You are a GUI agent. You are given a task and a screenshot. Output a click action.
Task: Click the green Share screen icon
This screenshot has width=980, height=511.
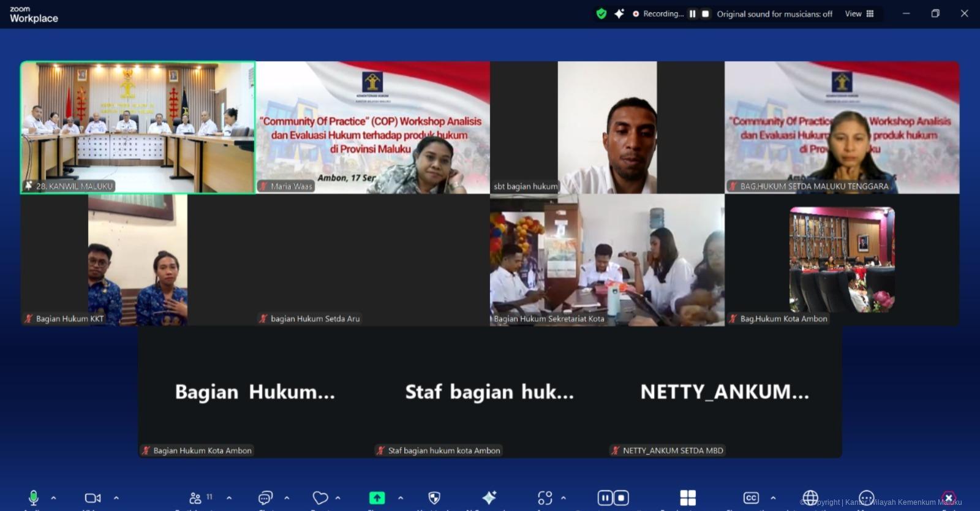[377, 498]
